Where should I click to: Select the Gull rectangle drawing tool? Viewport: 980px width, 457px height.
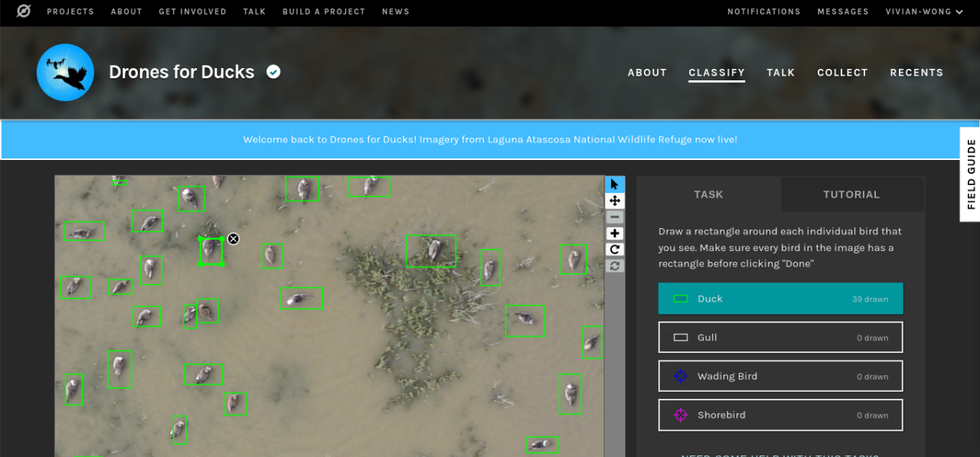780,337
